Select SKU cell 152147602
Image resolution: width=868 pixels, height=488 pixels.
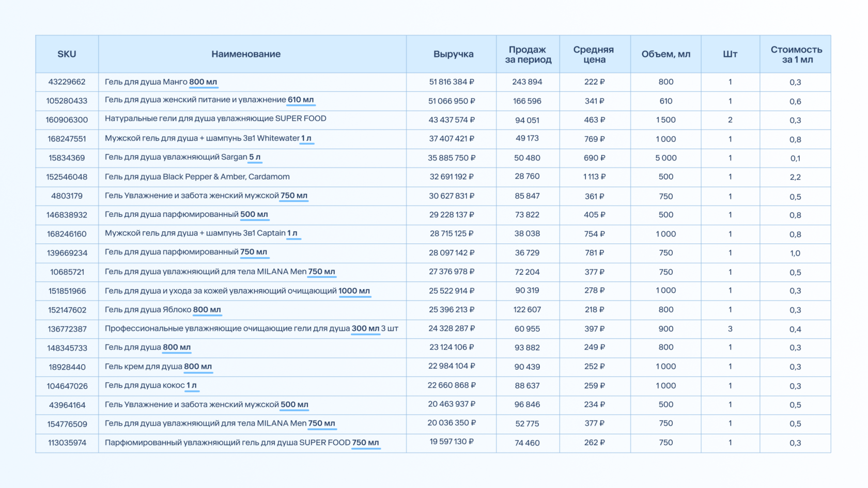[67, 310]
